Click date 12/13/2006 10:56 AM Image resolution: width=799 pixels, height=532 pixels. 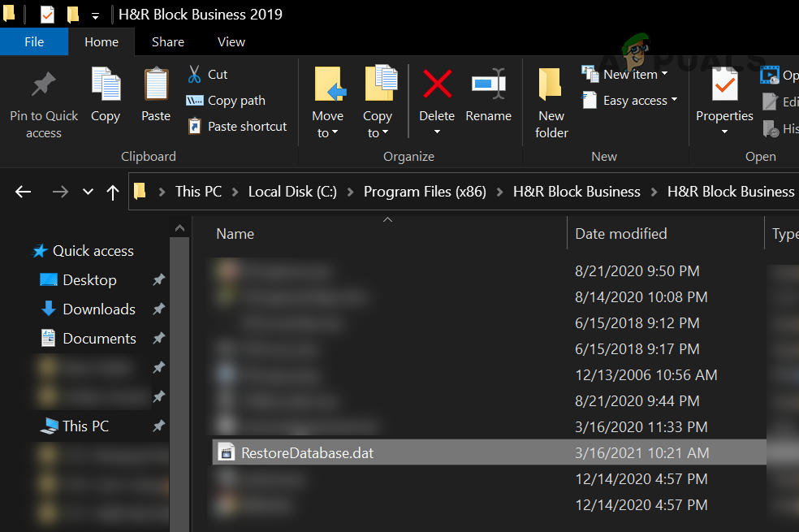(646, 375)
